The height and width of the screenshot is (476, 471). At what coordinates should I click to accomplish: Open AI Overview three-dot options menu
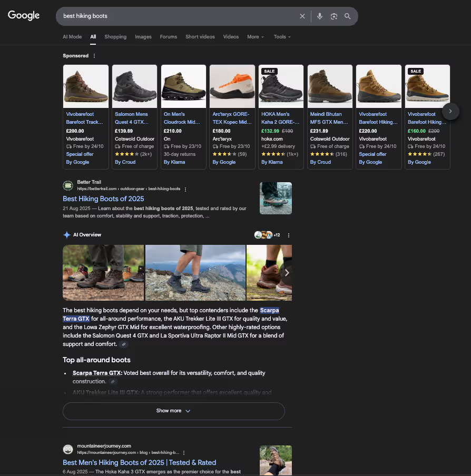[x=289, y=235]
